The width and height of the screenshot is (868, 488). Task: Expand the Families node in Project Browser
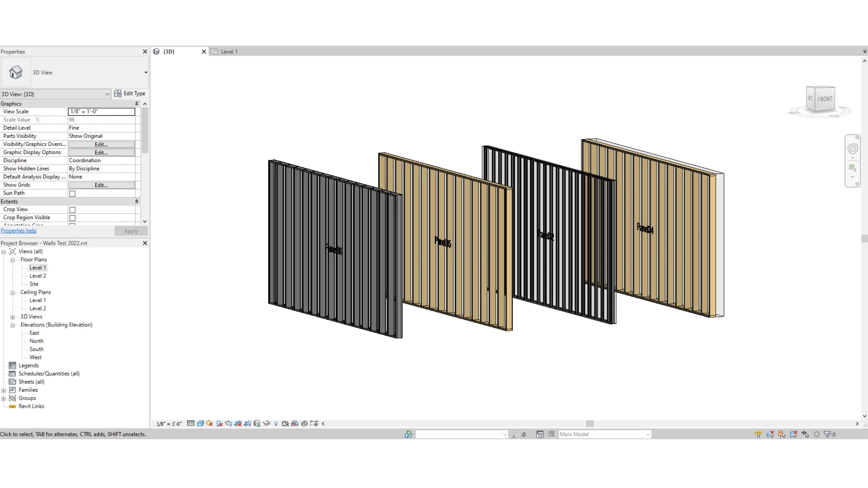pos(4,390)
